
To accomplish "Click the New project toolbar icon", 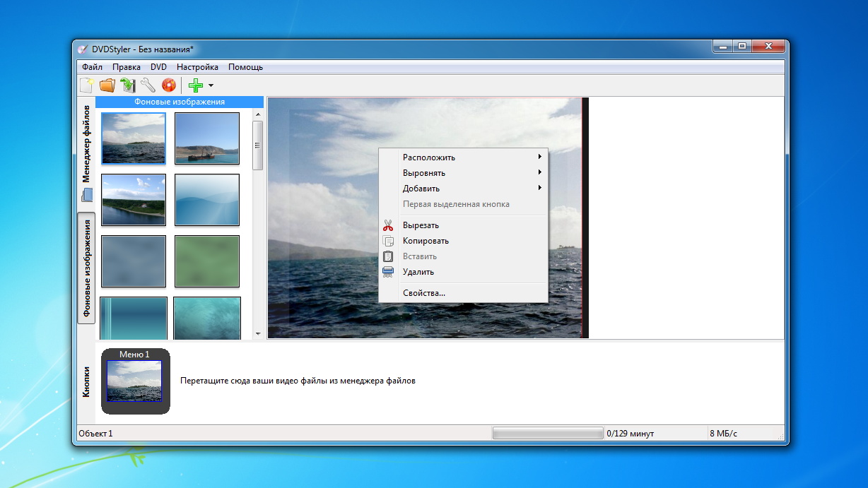I will pos(86,85).
